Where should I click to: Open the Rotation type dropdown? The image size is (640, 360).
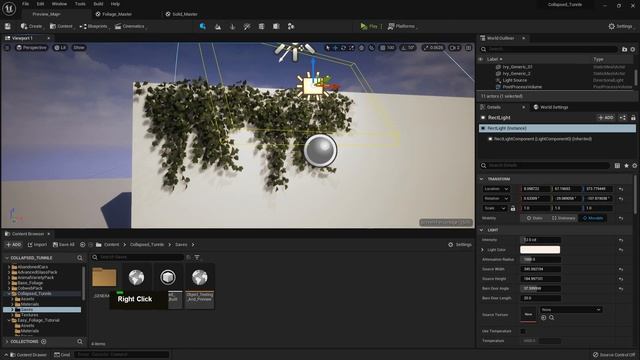point(496,198)
